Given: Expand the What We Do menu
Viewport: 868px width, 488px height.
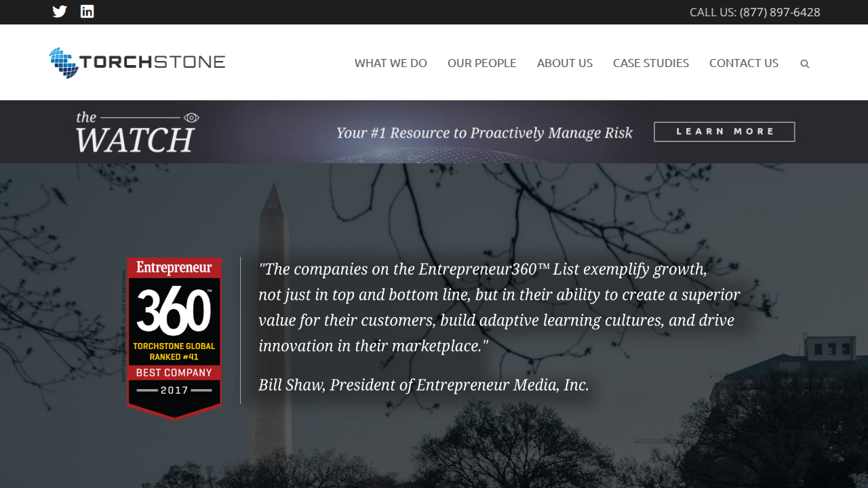Looking at the screenshot, I should 391,63.
